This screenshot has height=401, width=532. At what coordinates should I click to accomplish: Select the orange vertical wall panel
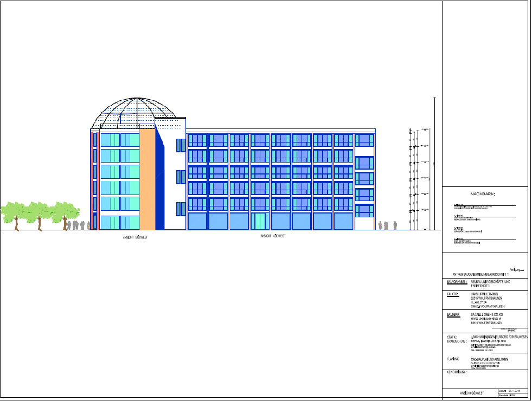(147, 180)
